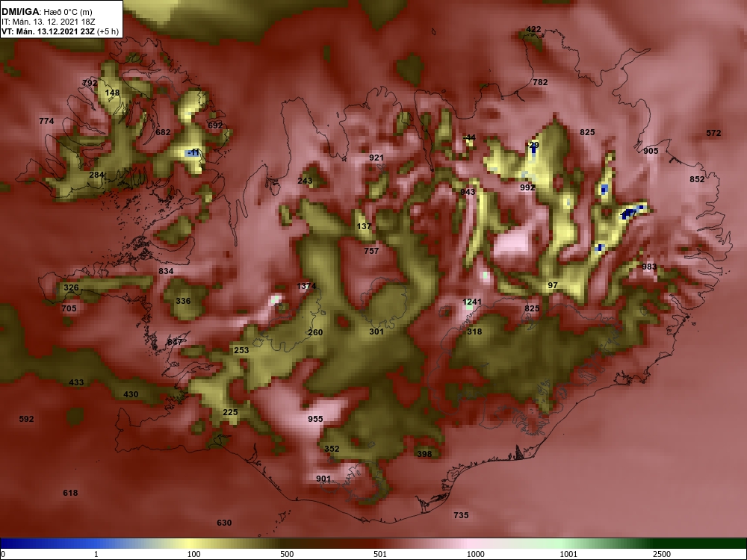Click the 847 value label

click(x=175, y=343)
